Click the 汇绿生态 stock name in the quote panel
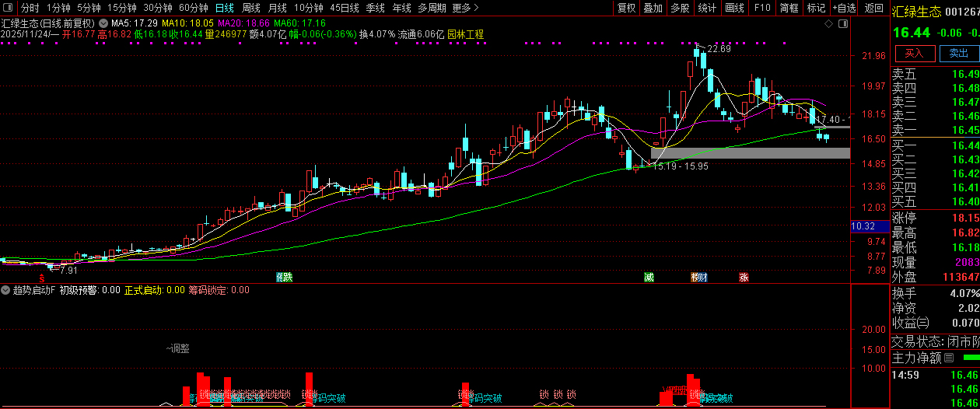Screen dimensions: 980x409 click(x=916, y=12)
